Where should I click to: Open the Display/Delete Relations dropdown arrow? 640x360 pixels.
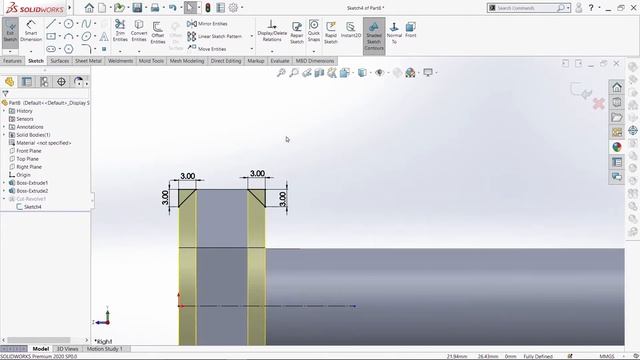click(272, 51)
